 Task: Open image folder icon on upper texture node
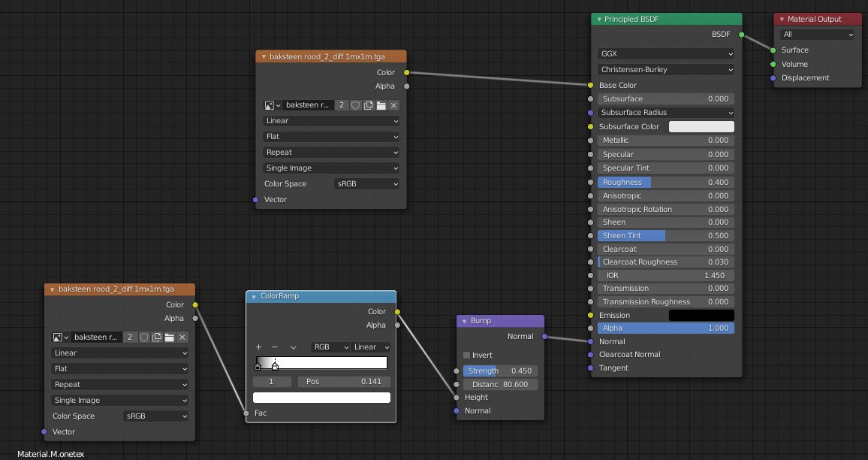click(x=381, y=105)
